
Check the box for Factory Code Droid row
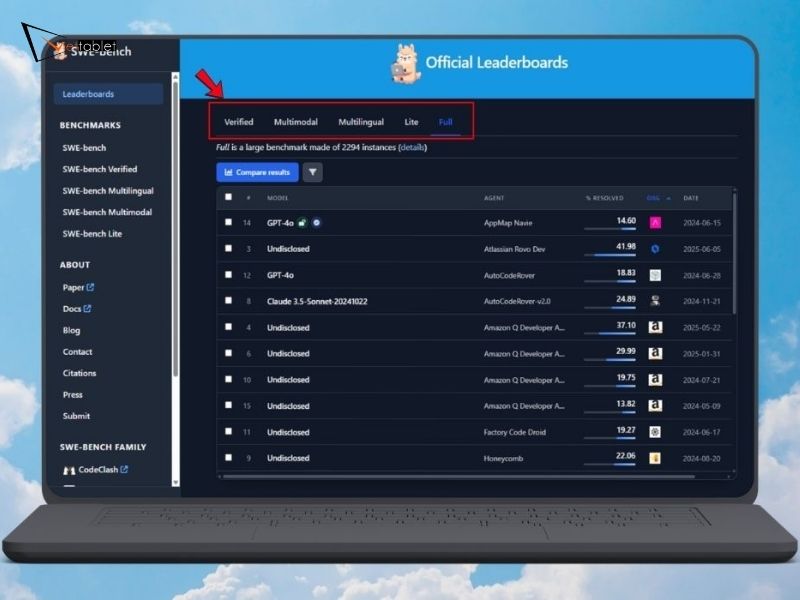coord(228,432)
